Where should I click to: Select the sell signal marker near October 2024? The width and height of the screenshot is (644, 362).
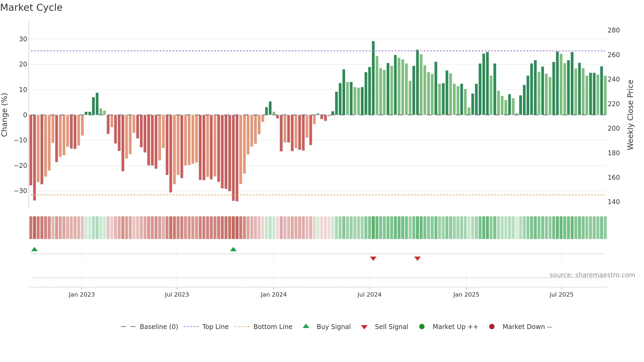pos(417,258)
